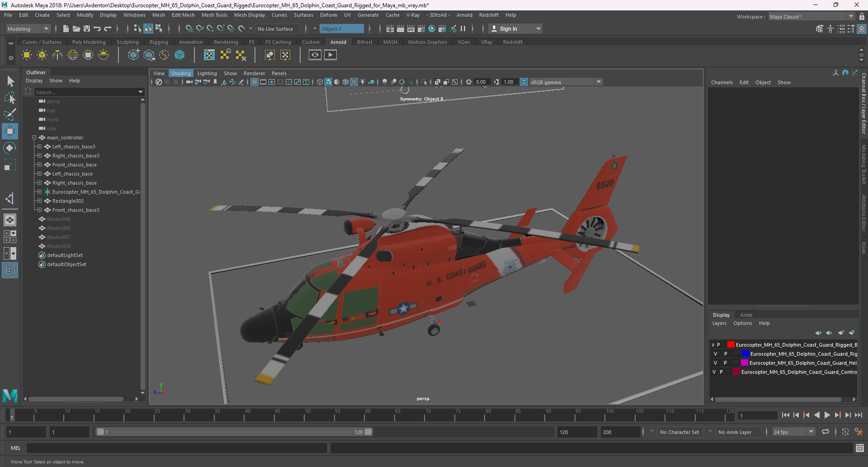Toggle visibility V of Guard_Contro layer
This screenshot has height=467, width=868.
click(714, 372)
